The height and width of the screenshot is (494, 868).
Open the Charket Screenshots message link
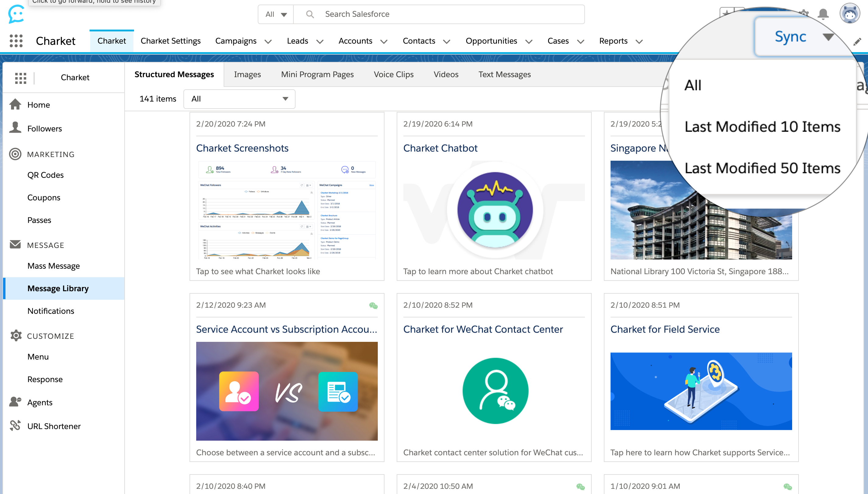pyautogui.click(x=242, y=148)
